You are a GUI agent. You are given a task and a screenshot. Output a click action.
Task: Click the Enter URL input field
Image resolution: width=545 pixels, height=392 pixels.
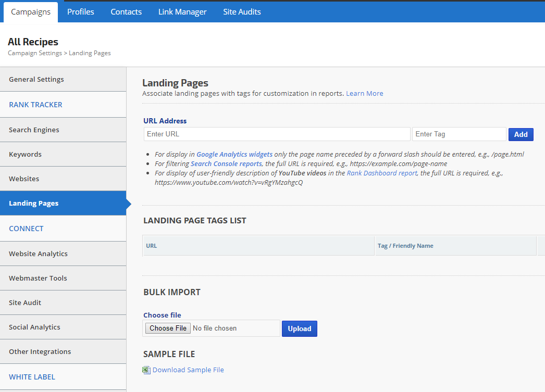tap(277, 134)
